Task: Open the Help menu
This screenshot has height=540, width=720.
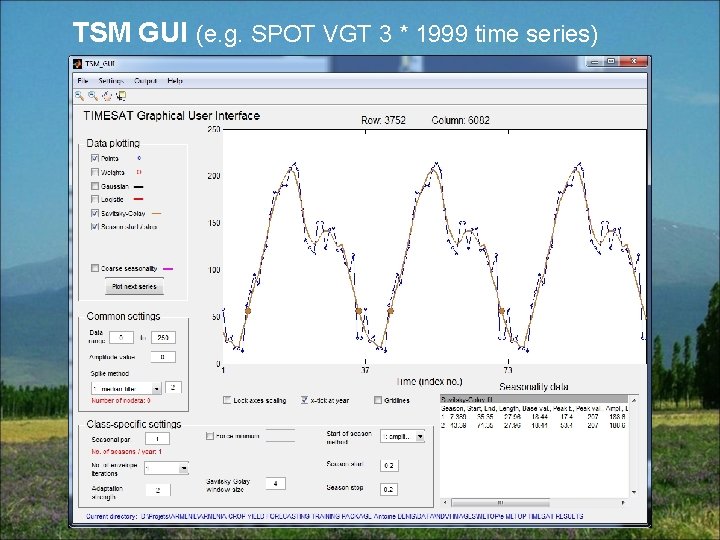Action: 175,81
